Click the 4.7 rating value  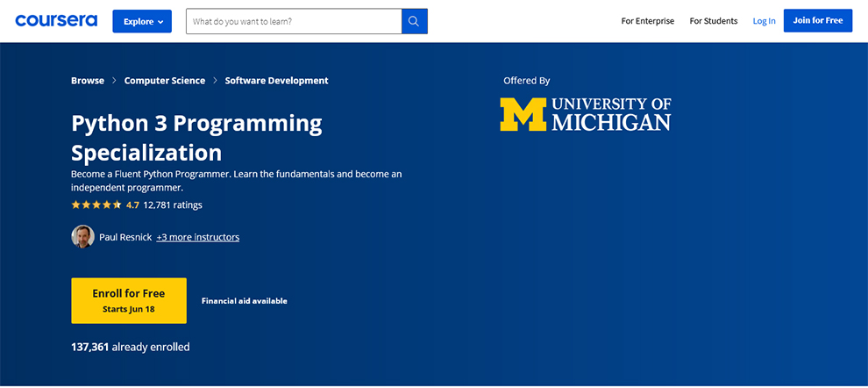tap(132, 205)
